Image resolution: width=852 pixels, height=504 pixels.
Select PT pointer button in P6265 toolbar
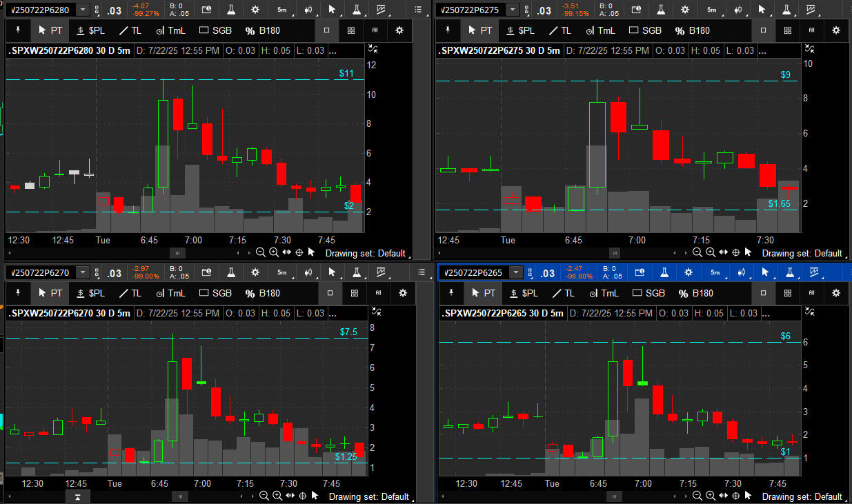[x=482, y=293]
